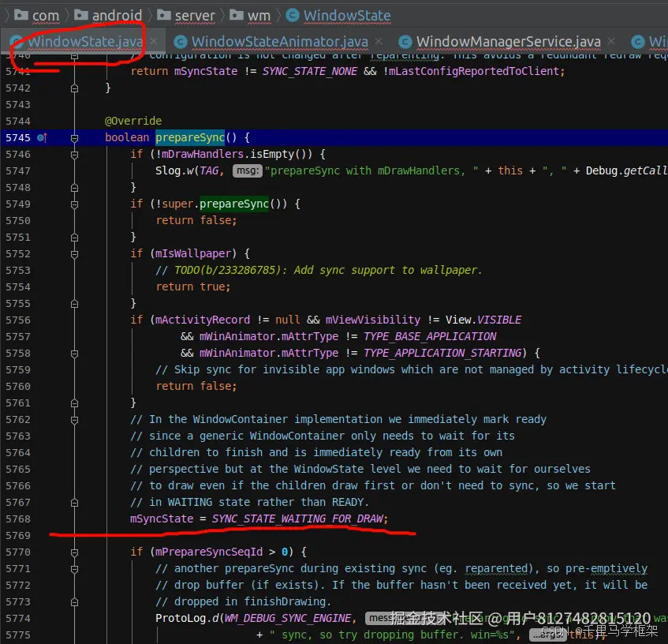Click the 'com' breadcrumb folder
The image size is (668, 644).
[46, 16]
